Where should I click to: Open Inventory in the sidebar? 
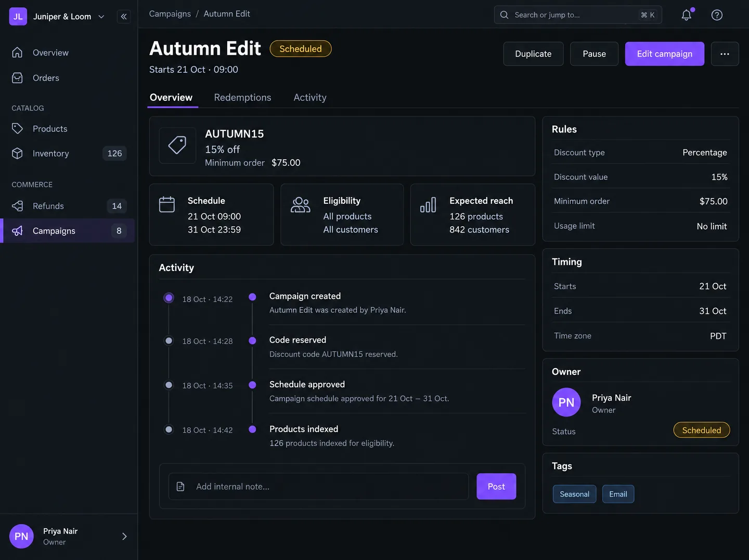69,153
